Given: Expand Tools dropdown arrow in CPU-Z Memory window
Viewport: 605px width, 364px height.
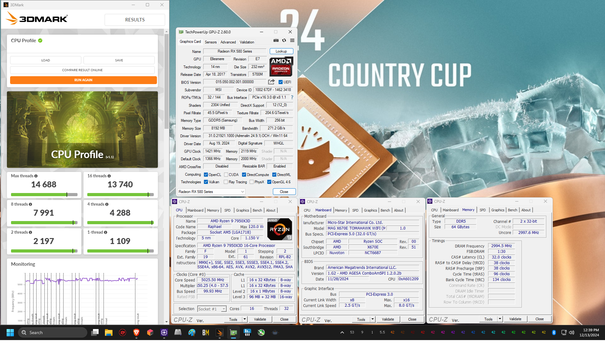Looking at the screenshot, I should (x=500, y=319).
